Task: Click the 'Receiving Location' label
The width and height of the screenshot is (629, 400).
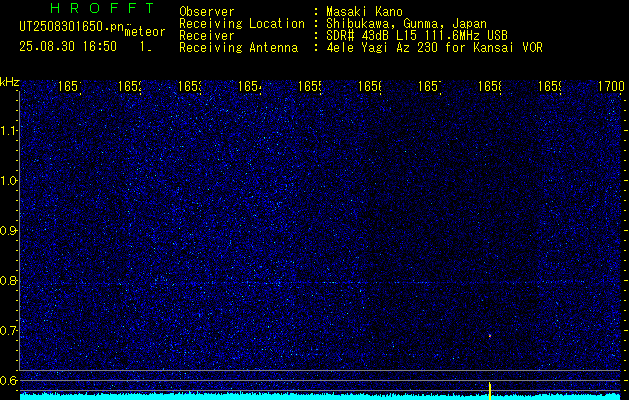Action: (x=242, y=24)
